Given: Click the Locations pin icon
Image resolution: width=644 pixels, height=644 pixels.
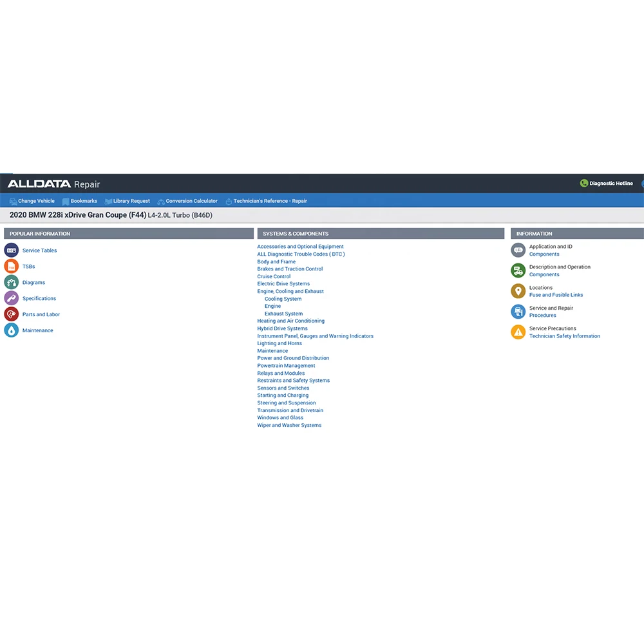Looking at the screenshot, I should point(518,291).
